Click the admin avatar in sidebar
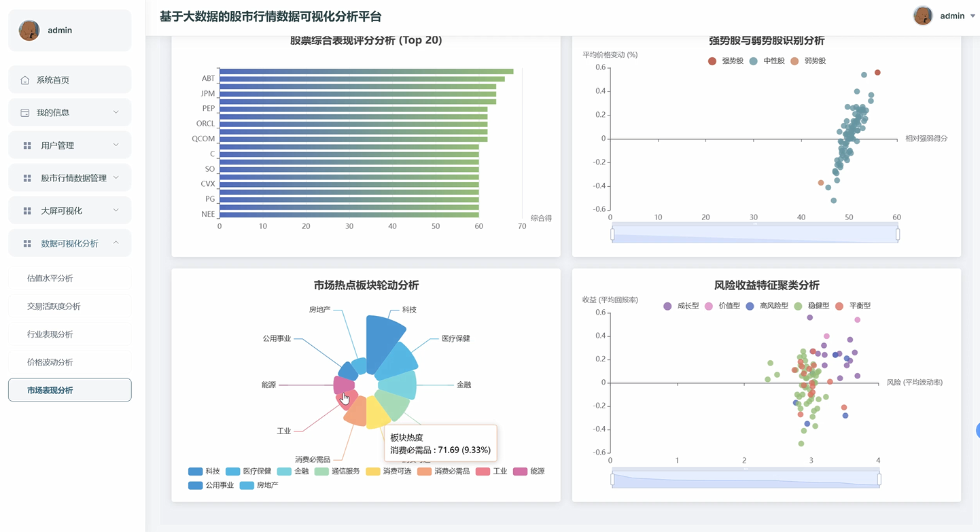The height and width of the screenshot is (532, 980). point(29,30)
